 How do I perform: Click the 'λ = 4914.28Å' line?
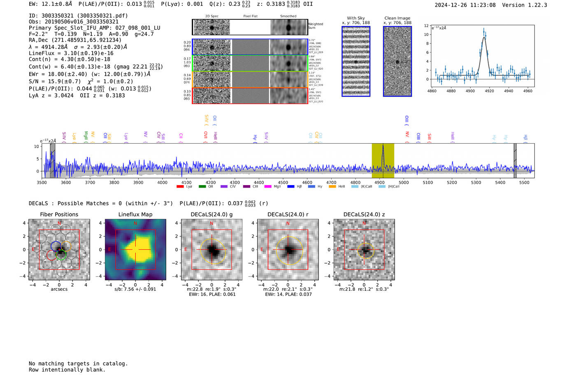click(x=78, y=47)
